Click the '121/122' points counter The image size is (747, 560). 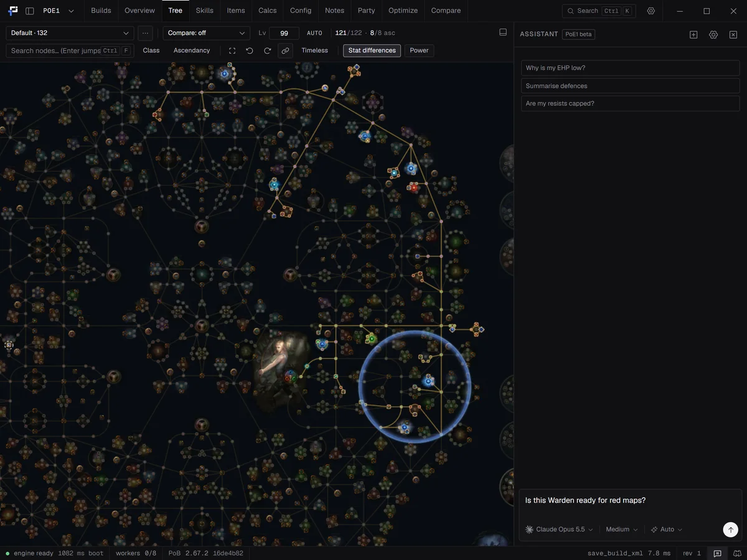point(348,33)
